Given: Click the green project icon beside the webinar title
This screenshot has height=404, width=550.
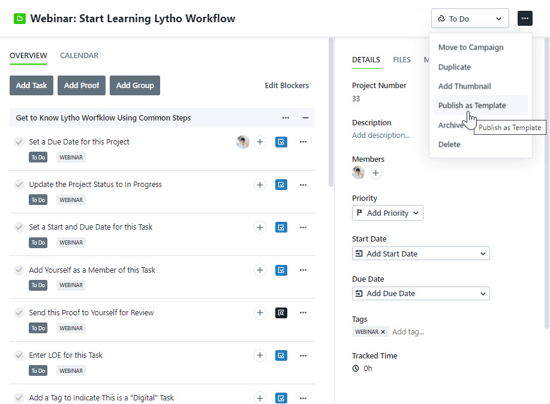Looking at the screenshot, I should 20,19.
